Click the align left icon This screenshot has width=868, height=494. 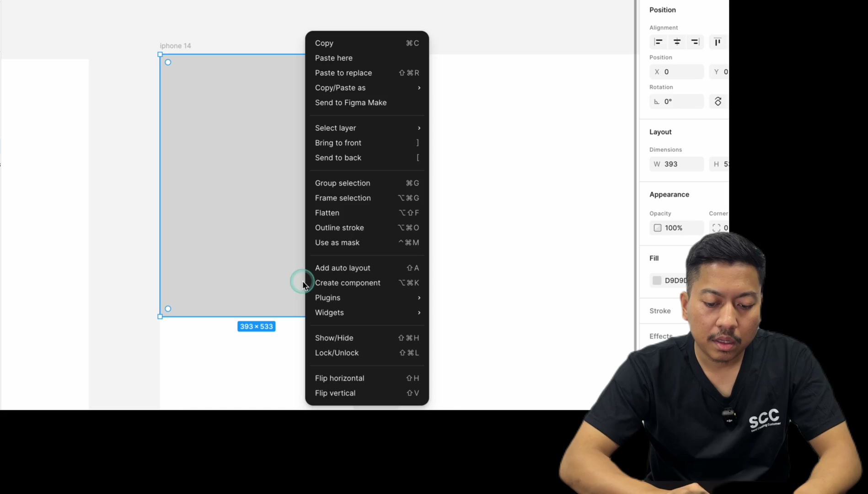tap(658, 42)
